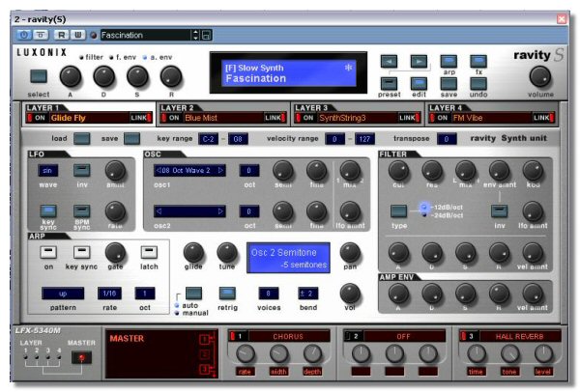Image resolution: width=580 pixels, height=392 pixels.
Task: Toggle the LFO BPM sync switch
Action: pyautogui.click(x=82, y=211)
